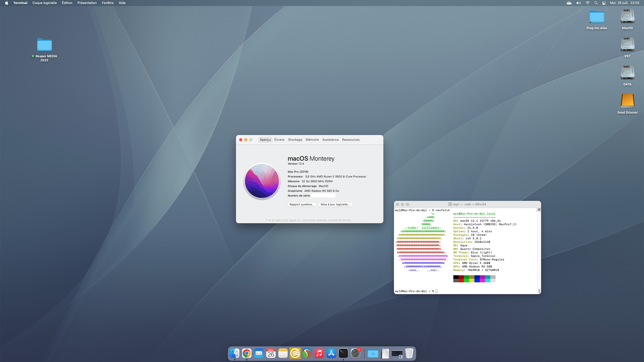Open Control Center in the menu bar

pyautogui.click(x=604, y=3)
